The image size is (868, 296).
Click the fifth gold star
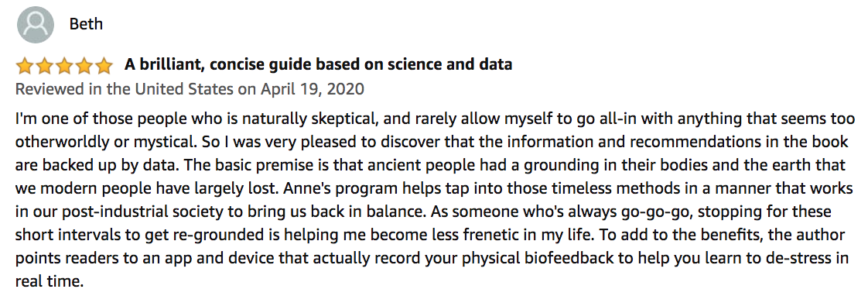104,66
